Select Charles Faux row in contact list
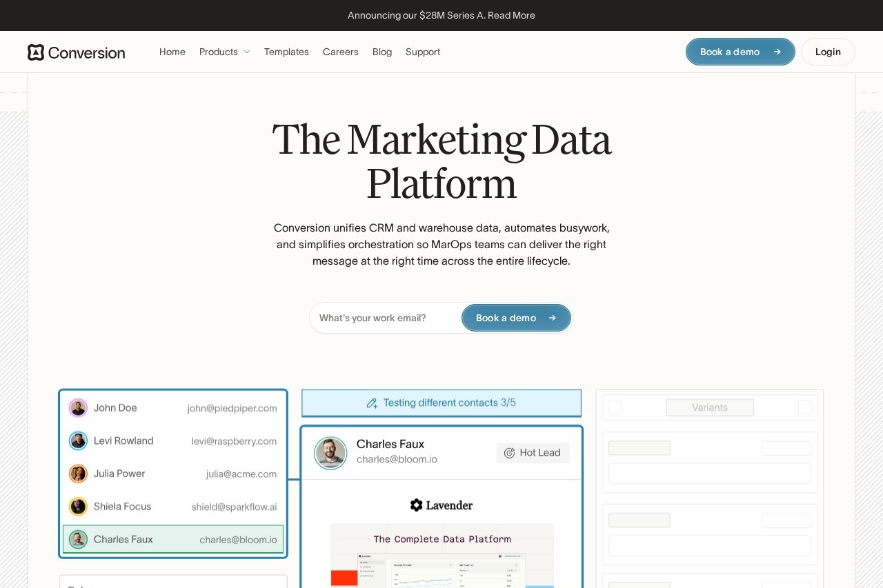This screenshot has width=883, height=588. click(173, 540)
